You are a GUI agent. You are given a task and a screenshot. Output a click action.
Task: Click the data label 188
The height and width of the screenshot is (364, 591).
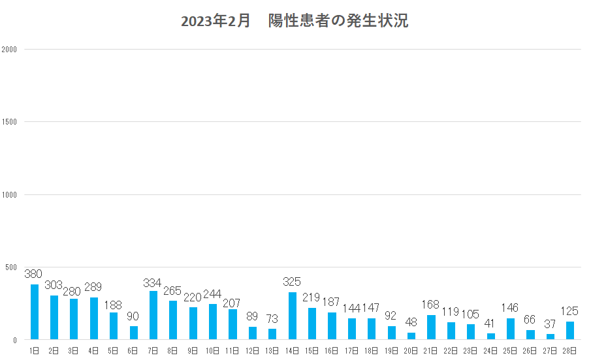pos(113,305)
